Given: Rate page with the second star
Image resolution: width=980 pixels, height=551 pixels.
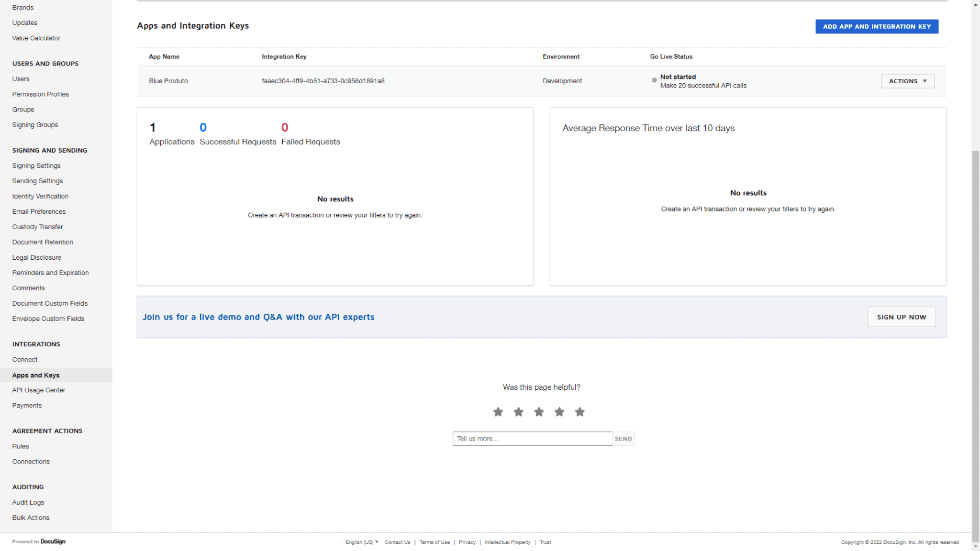Looking at the screenshot, I should coord(518,412).
